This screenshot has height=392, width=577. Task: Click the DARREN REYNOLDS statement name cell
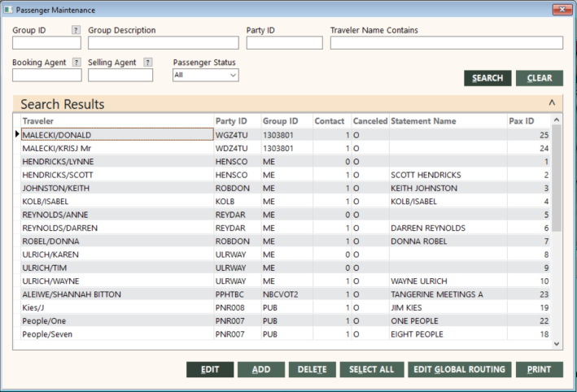click(x=448, y=228)
